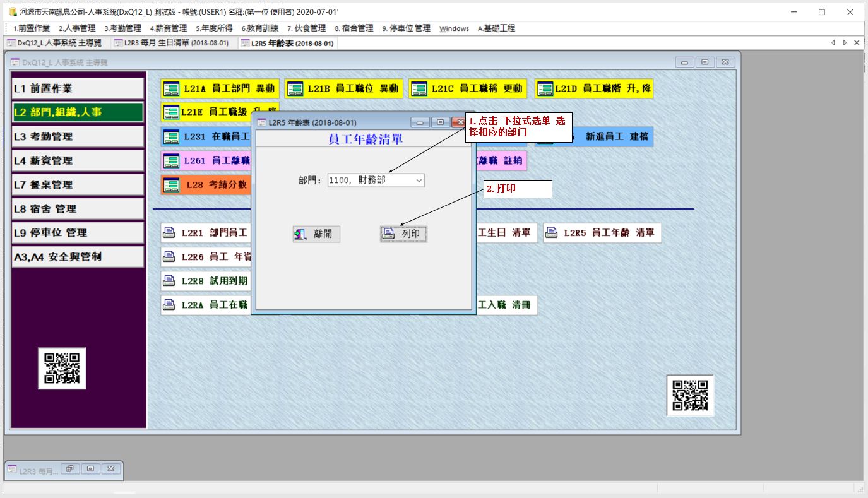Minimize the DxQ12_L 主導覽 window
The height and width of the screenshot is (498, 868).
point(684,62)
